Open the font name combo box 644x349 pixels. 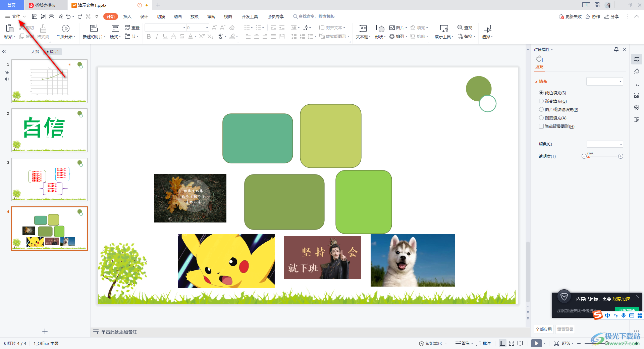coord(166,28)
